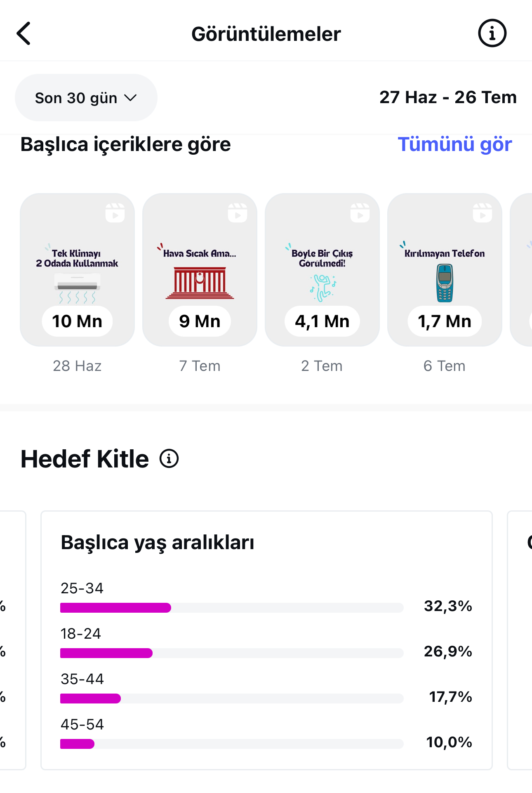This screenshot has height=793, width=532.
Task: Tap the reel icon on the Tek Klimayı card
Action: 115,213
